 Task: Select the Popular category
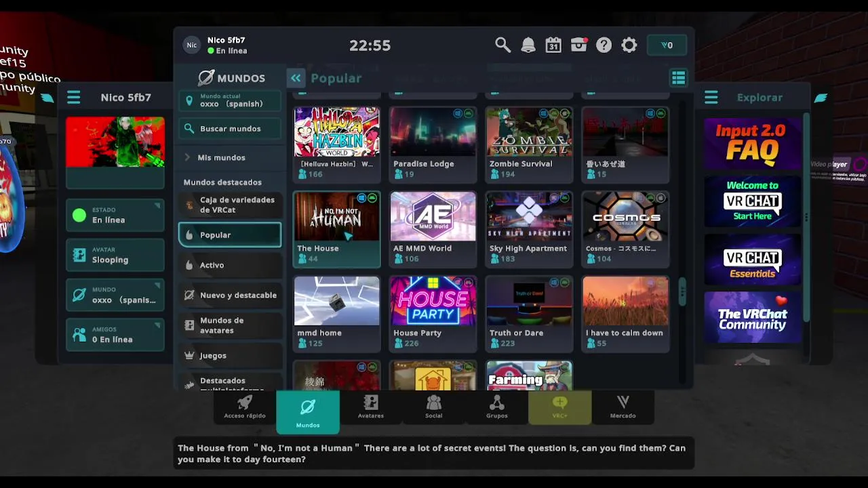[231, 235]
